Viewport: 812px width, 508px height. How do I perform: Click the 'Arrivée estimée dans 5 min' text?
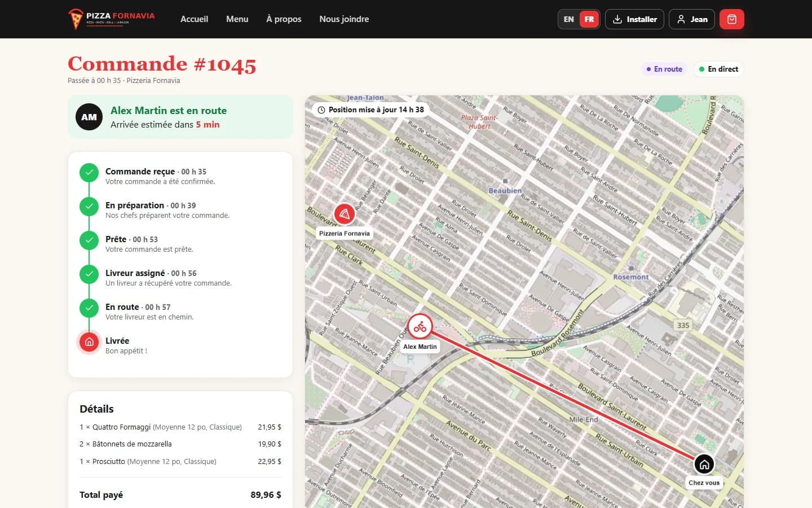click(165, 125)
